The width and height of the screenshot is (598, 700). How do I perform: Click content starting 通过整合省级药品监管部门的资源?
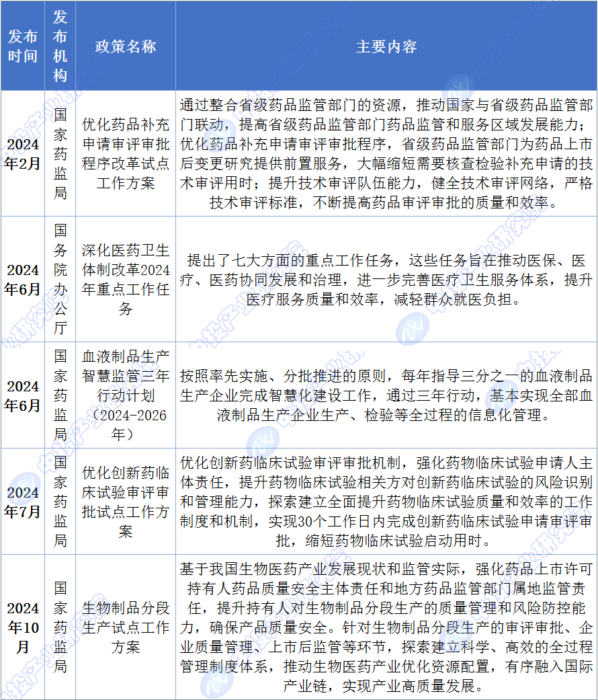pyautogui.click(x=386, y=154)
